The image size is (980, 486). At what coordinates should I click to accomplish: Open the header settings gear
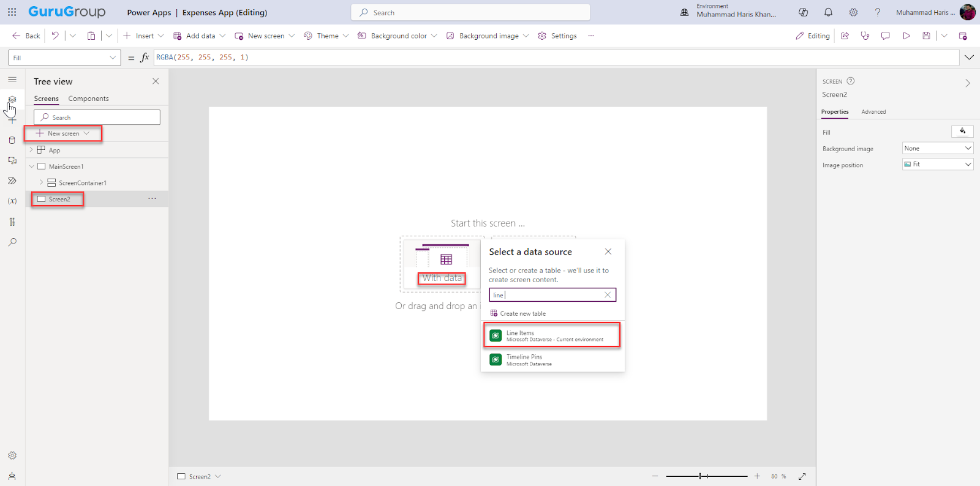coord(853,12)
